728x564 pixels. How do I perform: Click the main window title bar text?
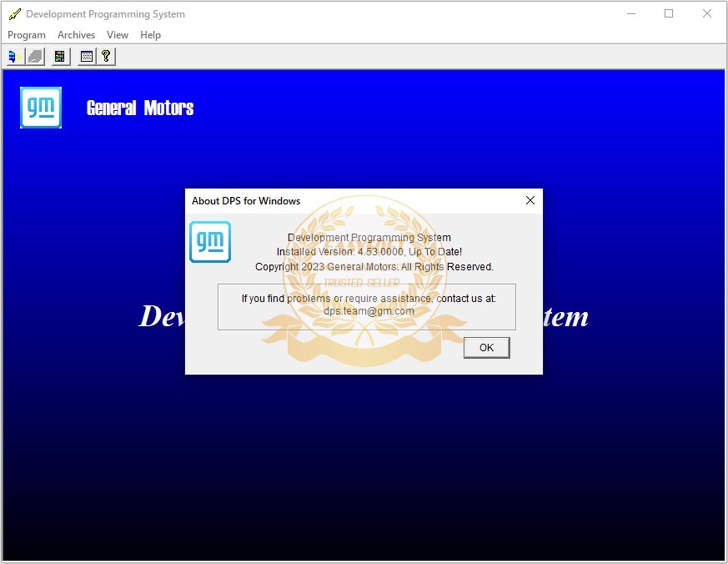click(105, 14)
